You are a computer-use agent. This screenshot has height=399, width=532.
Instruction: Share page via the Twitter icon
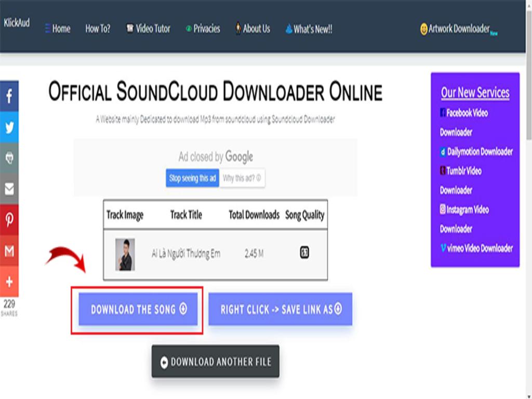9,127
